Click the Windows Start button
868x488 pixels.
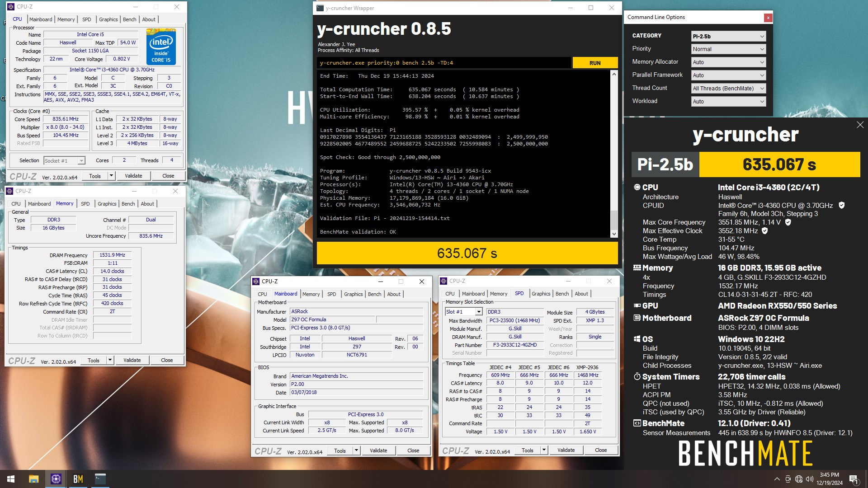click(11, 479)
